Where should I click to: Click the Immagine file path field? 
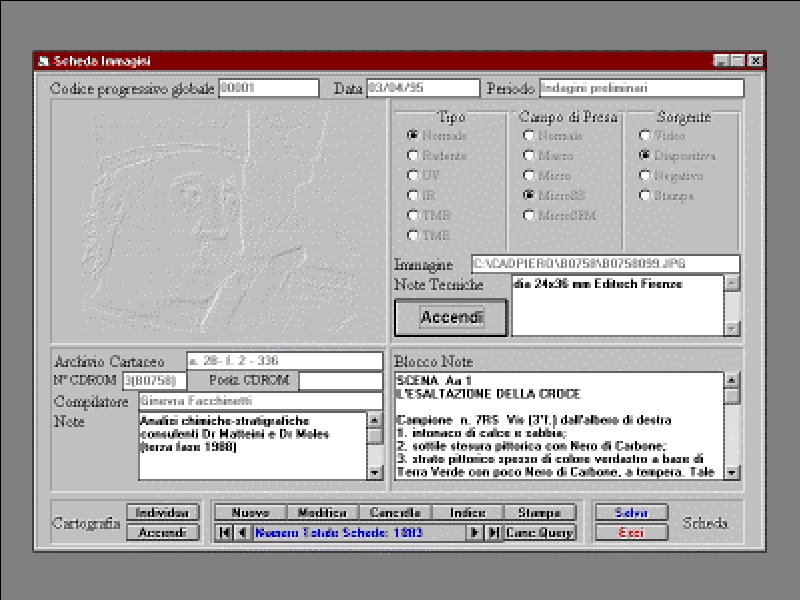[606, 264]
